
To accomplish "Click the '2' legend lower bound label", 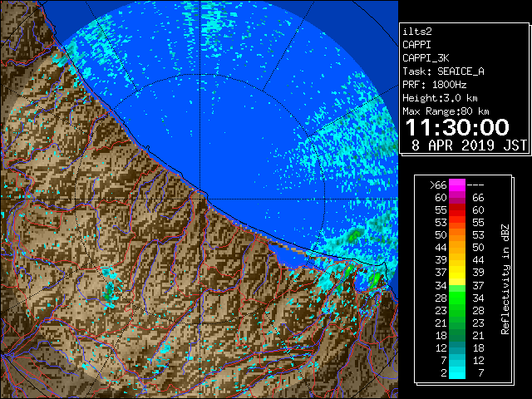I will [x=444, y=373].
